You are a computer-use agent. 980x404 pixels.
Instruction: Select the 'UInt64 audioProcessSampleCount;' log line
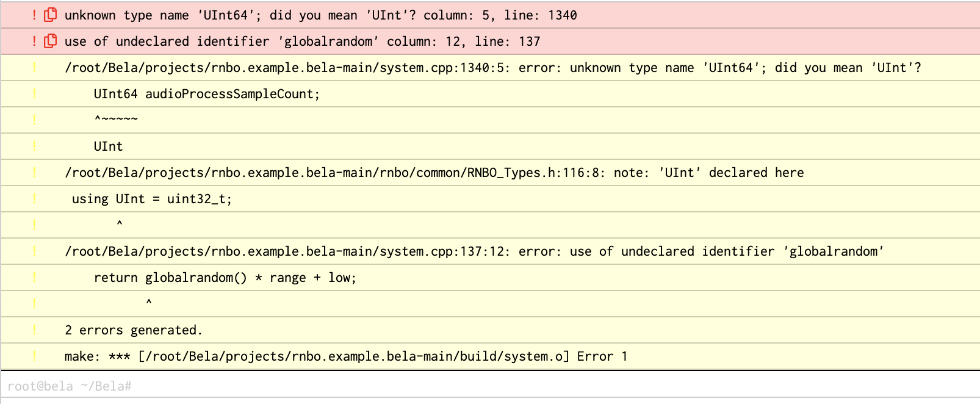206,94
